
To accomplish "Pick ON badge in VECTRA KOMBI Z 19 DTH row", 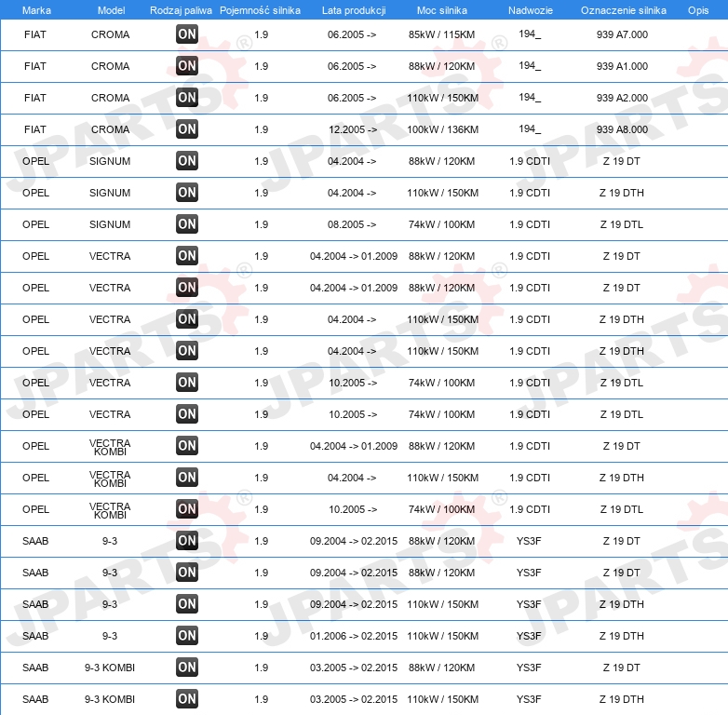I will click(x=187, y=478).
